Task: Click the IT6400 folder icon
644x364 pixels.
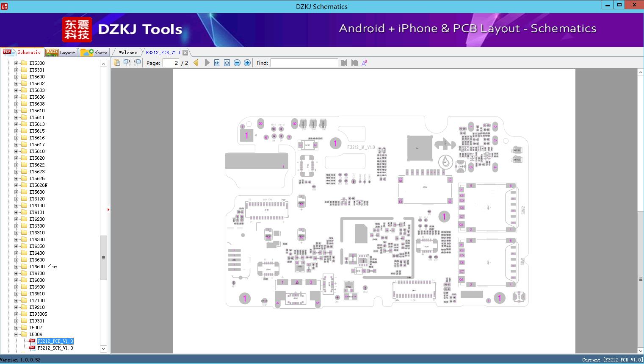Action: 24,253
